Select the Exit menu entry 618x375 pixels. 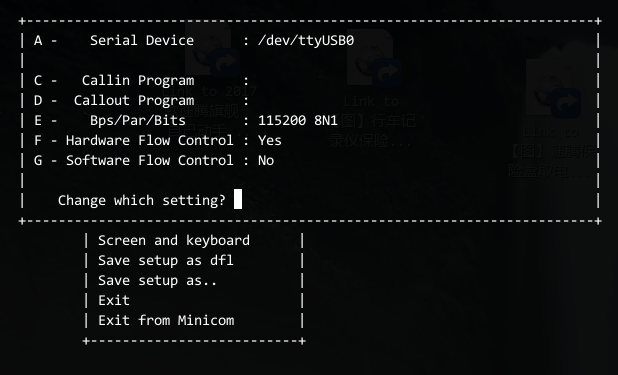[x=114, y=300]
